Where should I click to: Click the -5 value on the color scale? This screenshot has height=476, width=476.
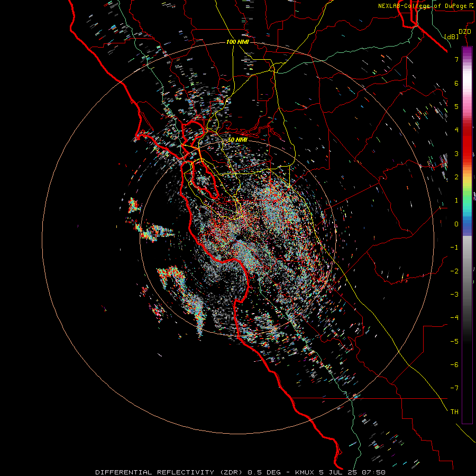tap(454, 341)
